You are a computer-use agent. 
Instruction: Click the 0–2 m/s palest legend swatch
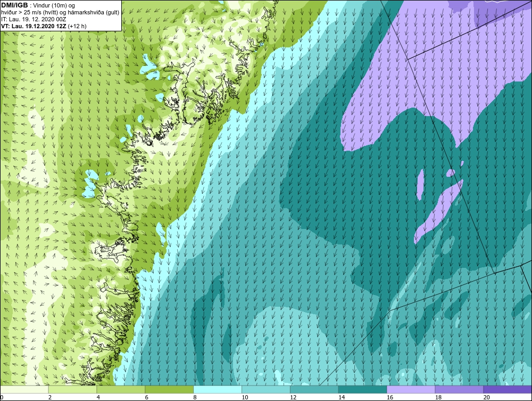pyautogui.click(x=24, y=389)
